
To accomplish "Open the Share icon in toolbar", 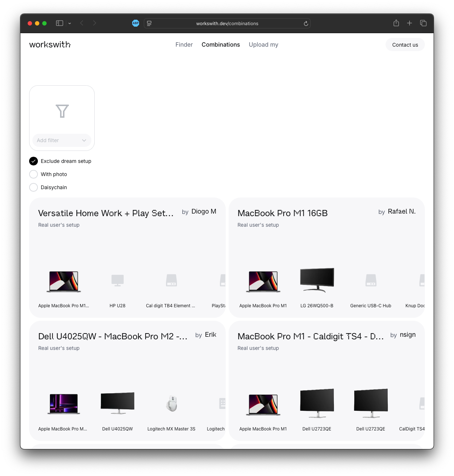I will (x=396, y=23).
